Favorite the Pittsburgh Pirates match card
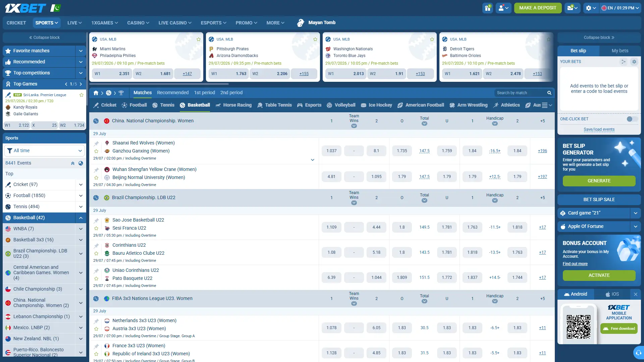Image resolution: width=644 pixels, height=362 pixels. (315, 39)
